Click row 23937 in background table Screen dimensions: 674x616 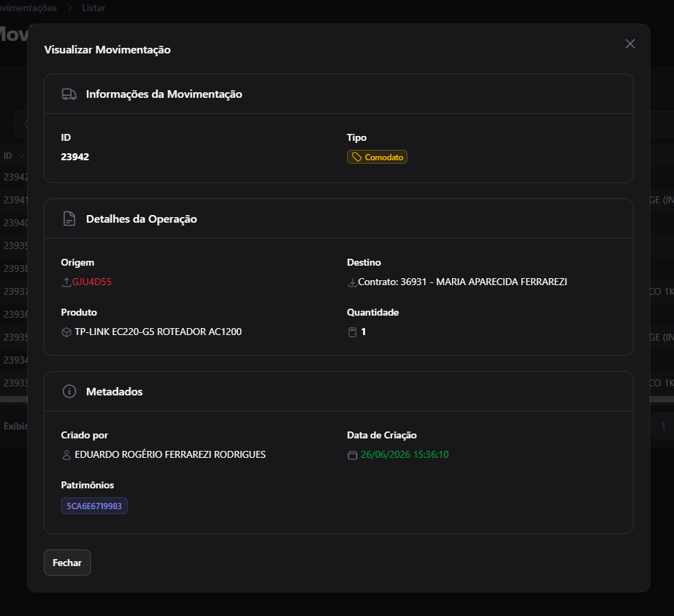point(15,291)
